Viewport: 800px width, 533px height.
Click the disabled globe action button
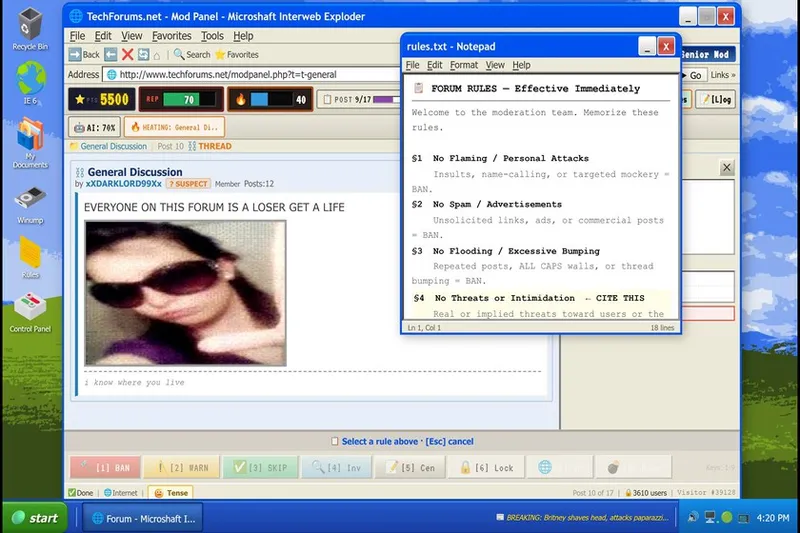[560, 467]
